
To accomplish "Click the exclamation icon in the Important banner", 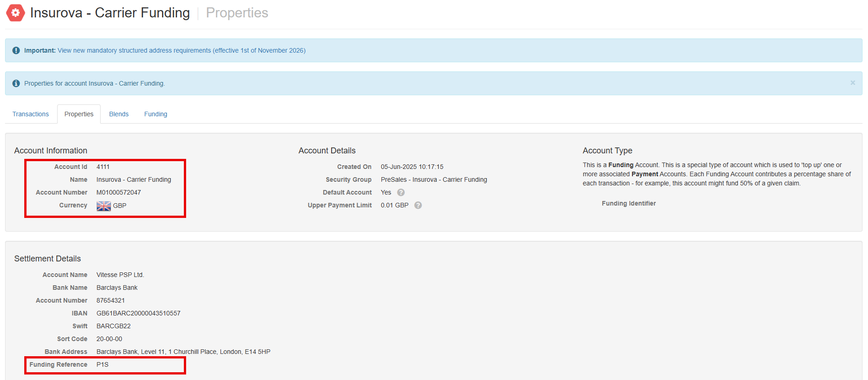I will pos(16,50).
